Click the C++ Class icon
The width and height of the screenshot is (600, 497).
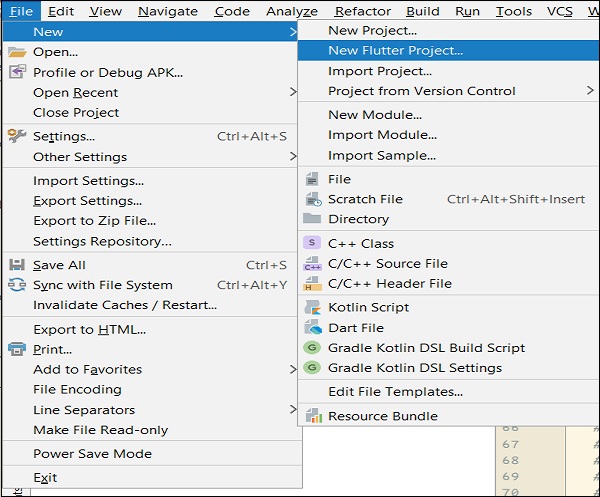pos(312,243)
